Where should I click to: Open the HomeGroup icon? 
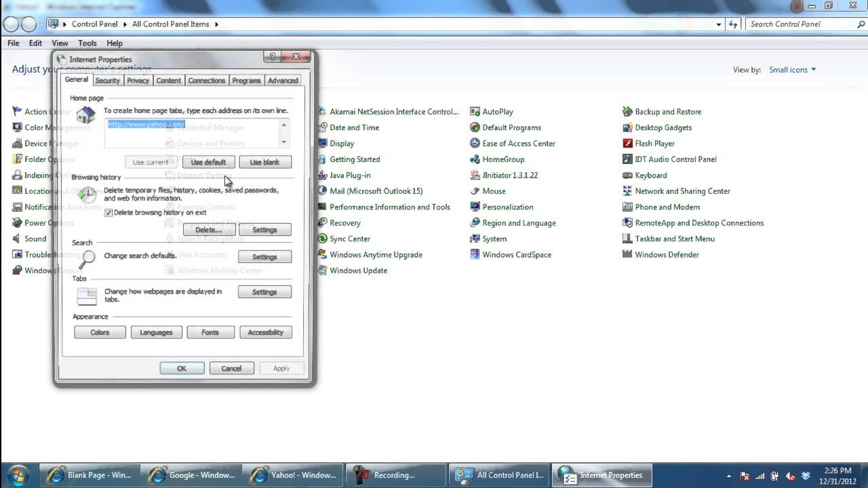point(498,159)
